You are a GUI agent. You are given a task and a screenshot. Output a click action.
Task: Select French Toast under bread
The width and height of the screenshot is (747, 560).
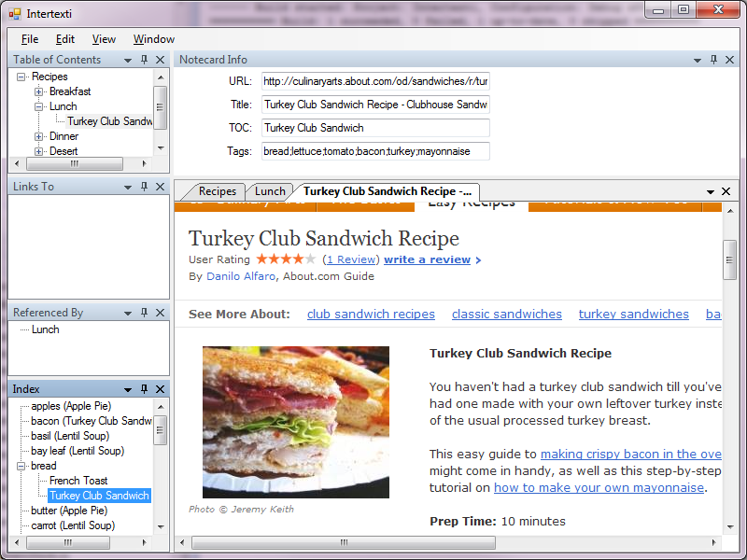coord(78,481)
